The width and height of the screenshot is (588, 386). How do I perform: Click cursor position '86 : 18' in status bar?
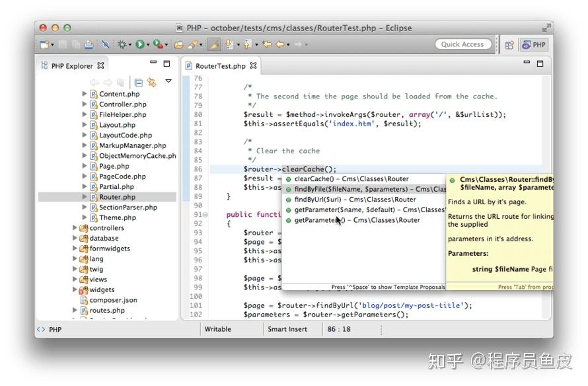pyautogui.click(x=339, y=329)
